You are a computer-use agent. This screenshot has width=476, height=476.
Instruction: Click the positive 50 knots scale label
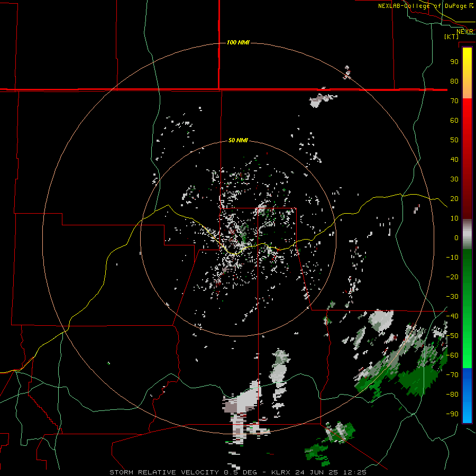click(x=454, y=140)
